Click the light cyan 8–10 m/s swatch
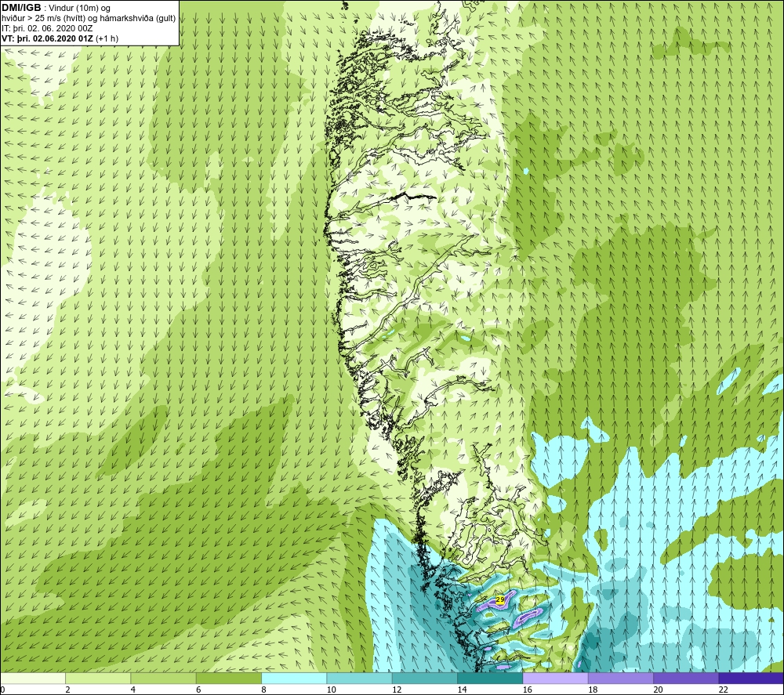Image resolution: width=784 pixels, height=695 pixels. click(x=294, y=678)
